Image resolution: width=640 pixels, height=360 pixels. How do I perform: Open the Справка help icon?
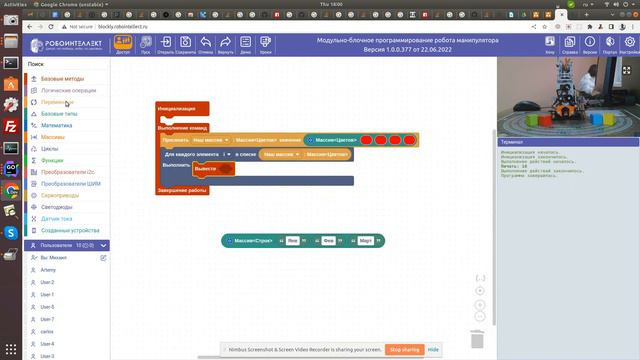coord(570,44)
